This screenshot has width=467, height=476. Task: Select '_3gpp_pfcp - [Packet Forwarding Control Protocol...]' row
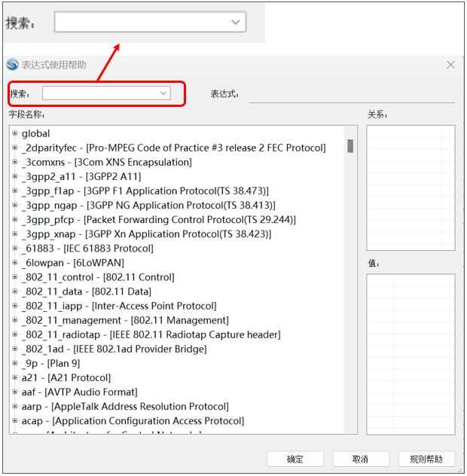159,220
